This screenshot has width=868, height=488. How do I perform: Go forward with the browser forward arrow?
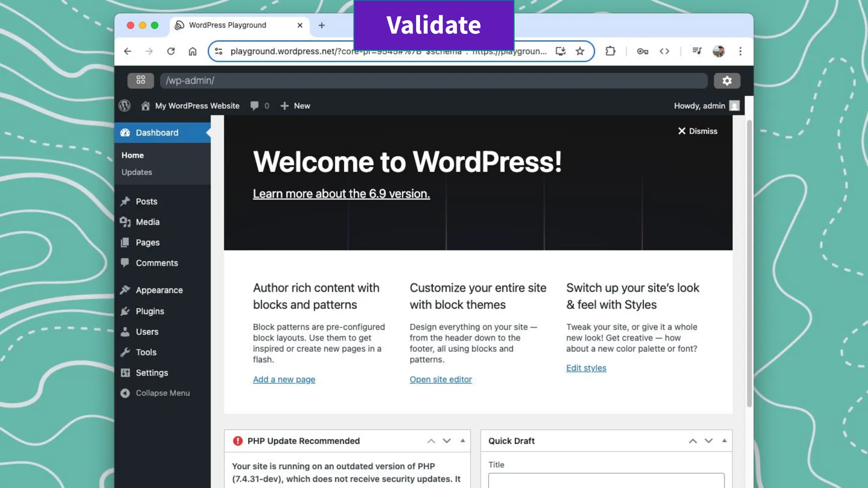point(149,51)
